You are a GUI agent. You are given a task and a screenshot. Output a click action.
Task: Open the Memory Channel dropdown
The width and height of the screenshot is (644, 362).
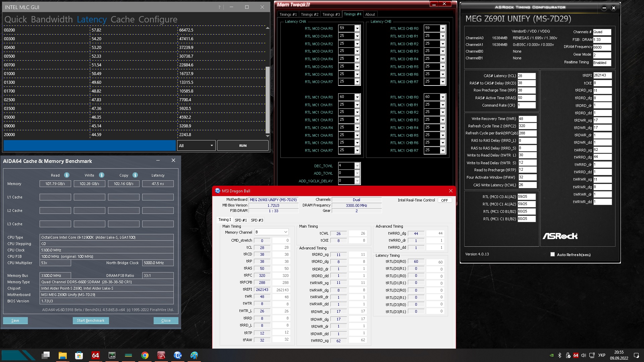[x=271, y=232]
